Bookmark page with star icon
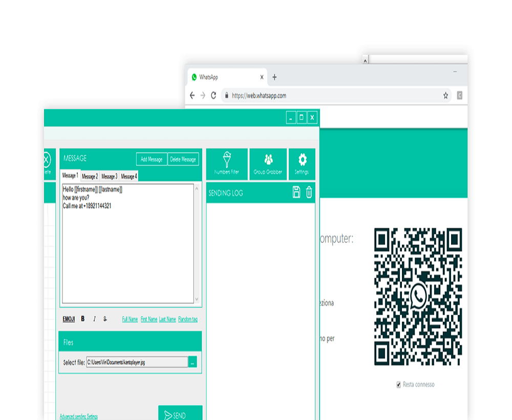Image resolution: width=512 pixels, height=420 pixels. pos(445,96)
